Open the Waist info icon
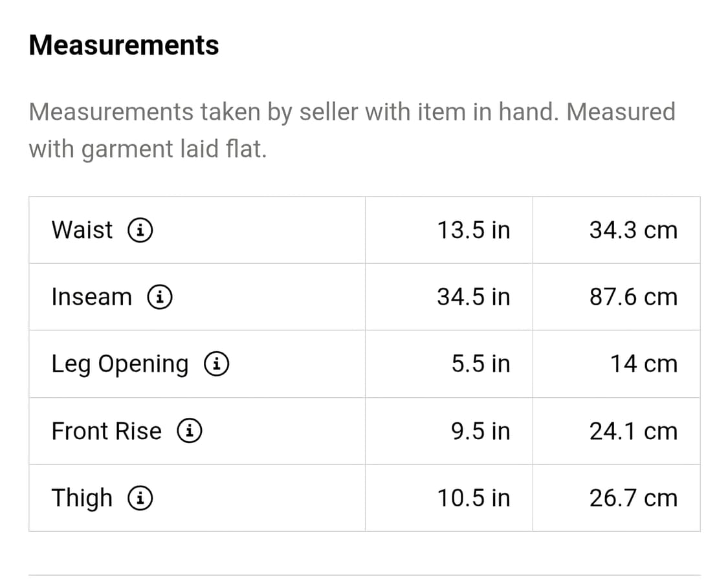728x586 pixels. coord(140,230)
